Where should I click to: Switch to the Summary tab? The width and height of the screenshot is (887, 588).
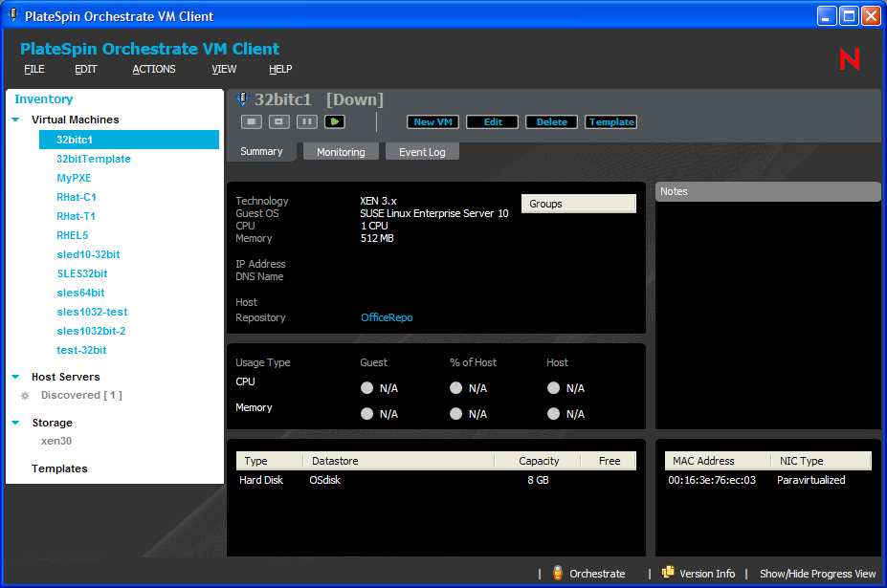[261, 151]
